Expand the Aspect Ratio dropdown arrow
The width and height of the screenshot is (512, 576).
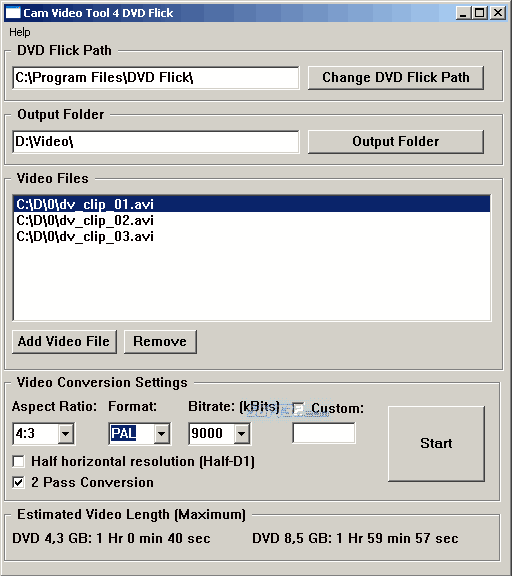65,434
